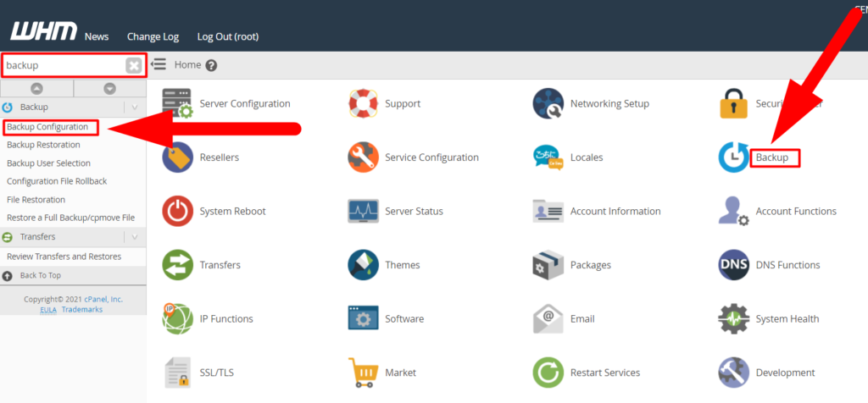
Task: Open the Development hammer icon
Action: click(733, 373)
